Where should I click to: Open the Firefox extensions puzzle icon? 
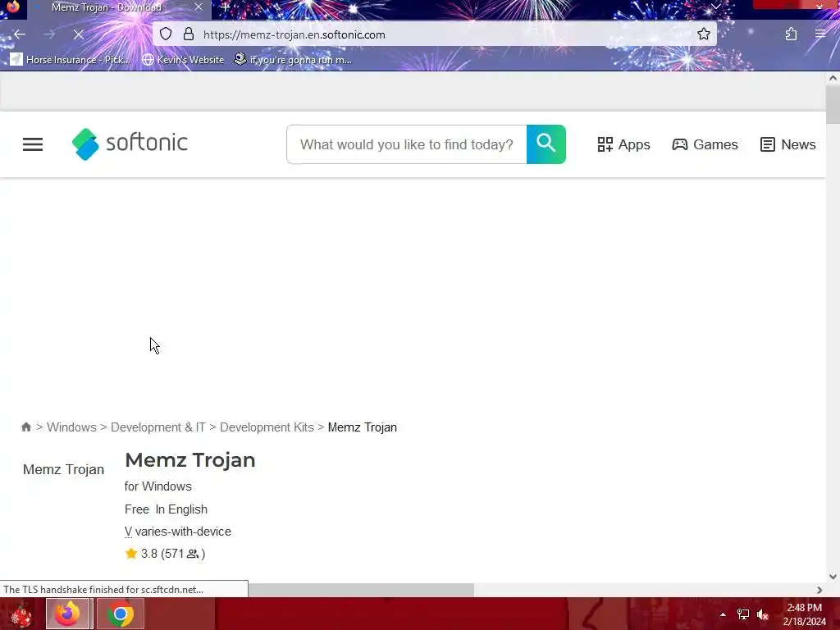(791, 34)
